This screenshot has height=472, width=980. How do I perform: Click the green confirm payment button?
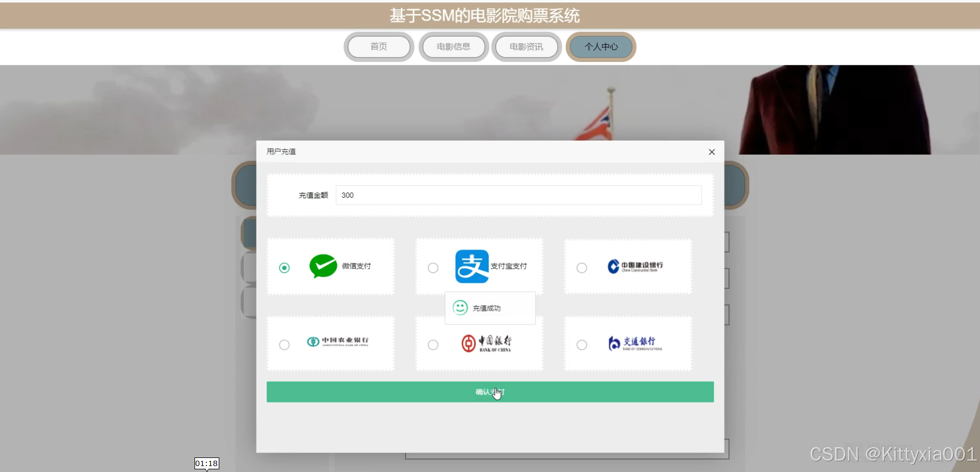pos(490,392)
